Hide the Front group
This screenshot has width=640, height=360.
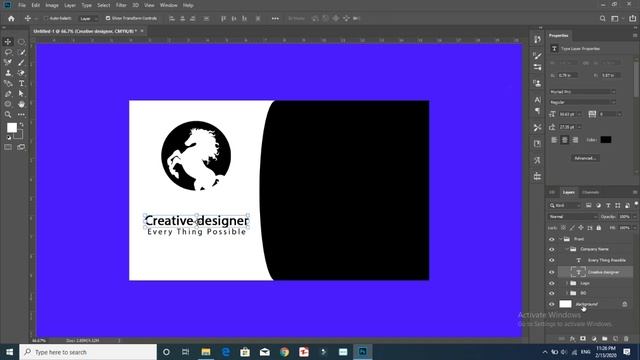[x=552, y=239]
